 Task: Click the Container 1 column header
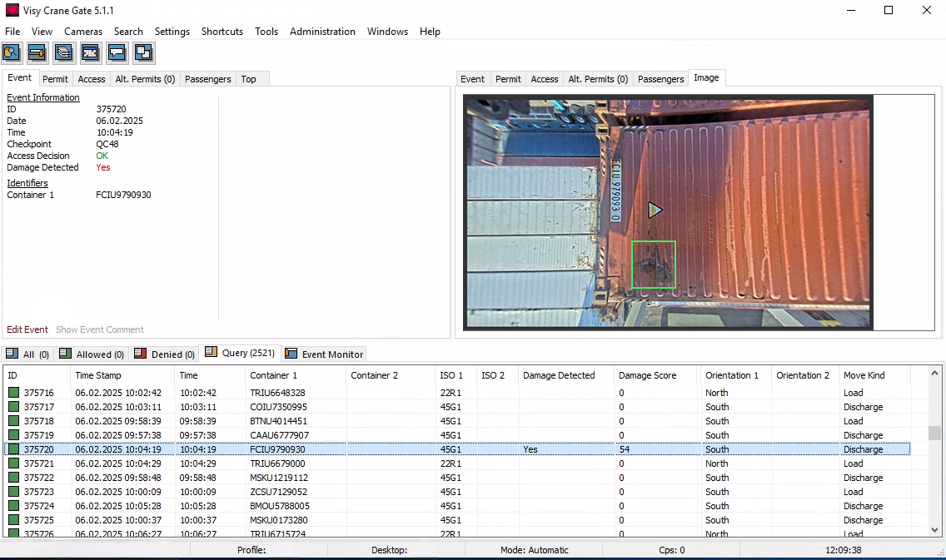tap(273, 375)
